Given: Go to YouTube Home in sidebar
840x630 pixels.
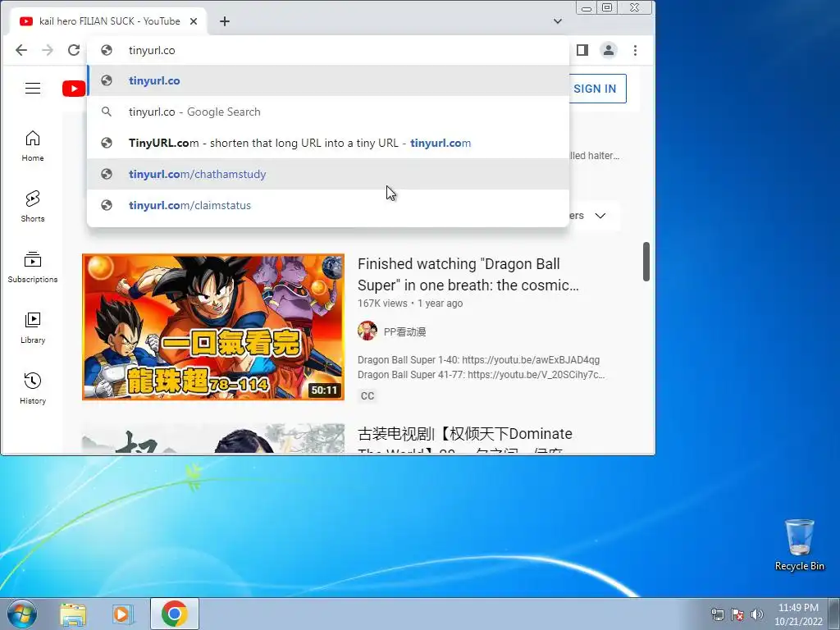Looking at the screenshot, I should tap(33, 146).
